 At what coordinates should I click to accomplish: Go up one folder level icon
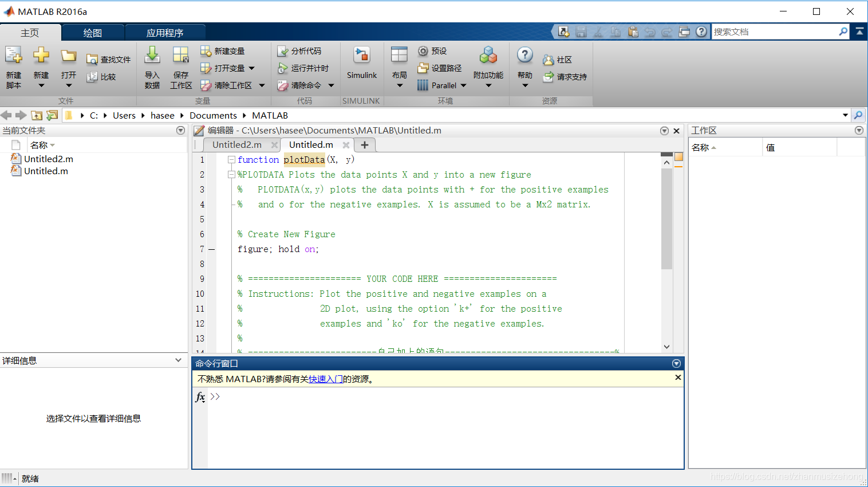(x=37, y=115)
